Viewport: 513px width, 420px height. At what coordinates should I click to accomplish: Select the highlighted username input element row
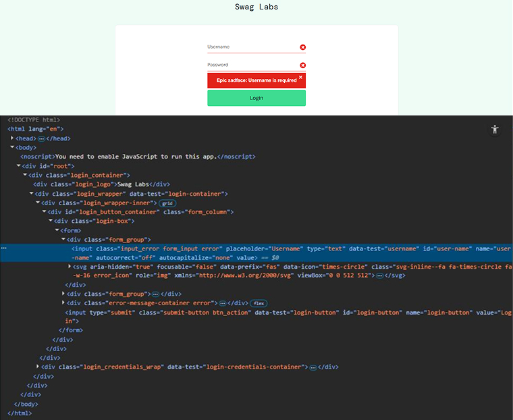click(x=256, y=253)
